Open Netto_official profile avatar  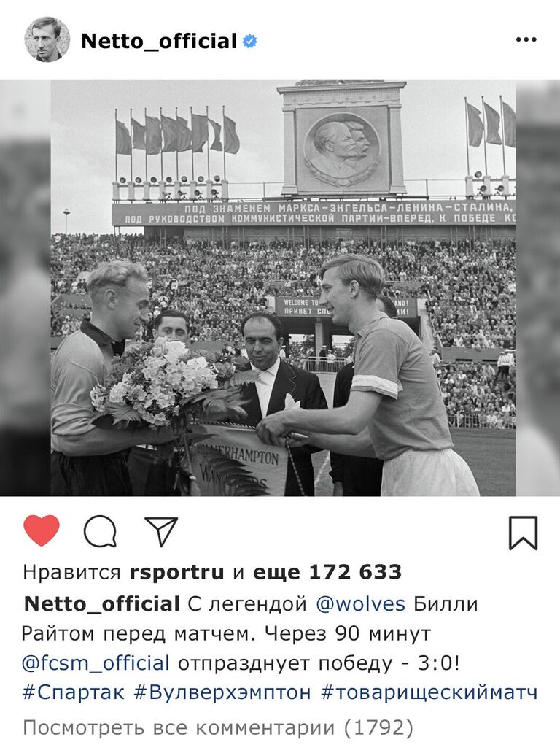point(47,39)
